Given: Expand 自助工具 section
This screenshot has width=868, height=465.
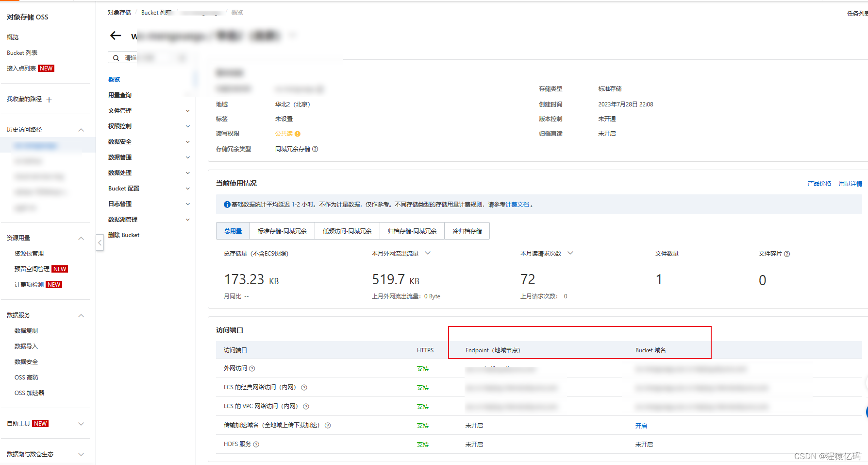Looking at the screenshot, I should point(81,424).
